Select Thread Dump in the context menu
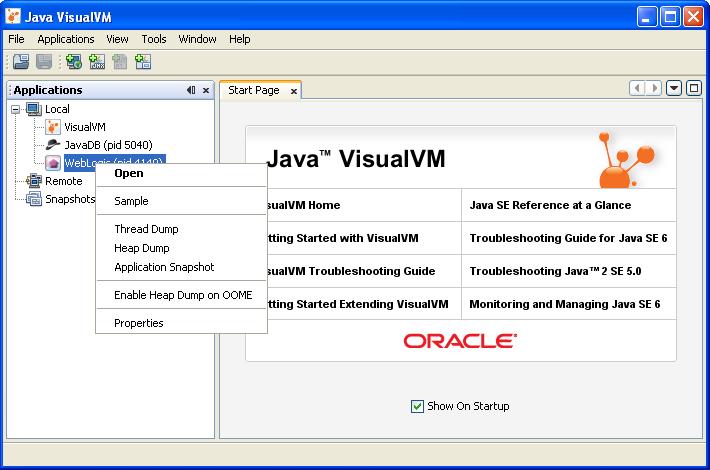The height and width of the screenshot is (470, 710). pyautogui.click(x=146, y=229)
